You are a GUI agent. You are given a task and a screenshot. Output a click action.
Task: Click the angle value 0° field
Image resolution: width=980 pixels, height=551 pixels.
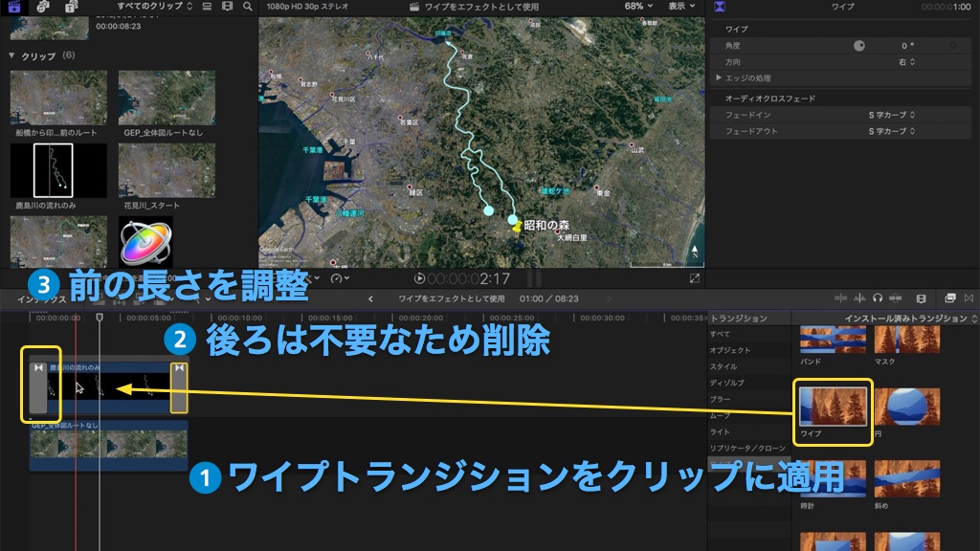(907, 46)
